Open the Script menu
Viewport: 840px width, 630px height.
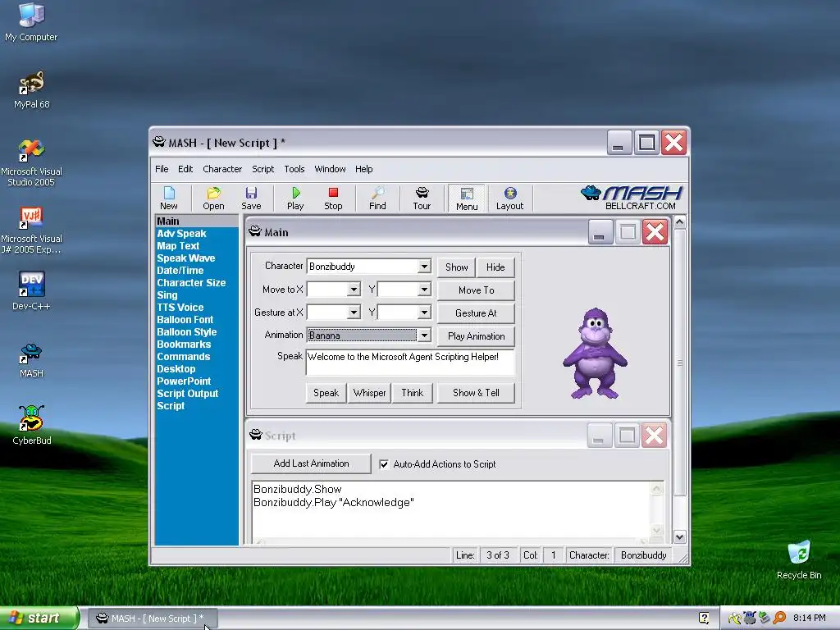pos(263,169)
